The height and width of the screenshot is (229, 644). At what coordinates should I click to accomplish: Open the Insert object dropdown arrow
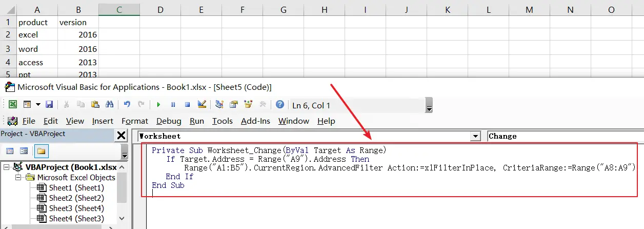(x=38, y=104)
